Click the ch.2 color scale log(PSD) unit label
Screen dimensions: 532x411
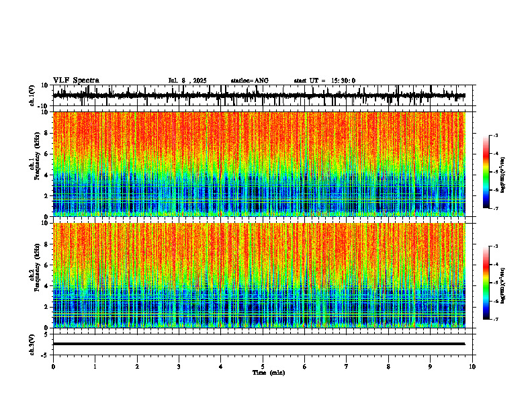click(503, 285)
